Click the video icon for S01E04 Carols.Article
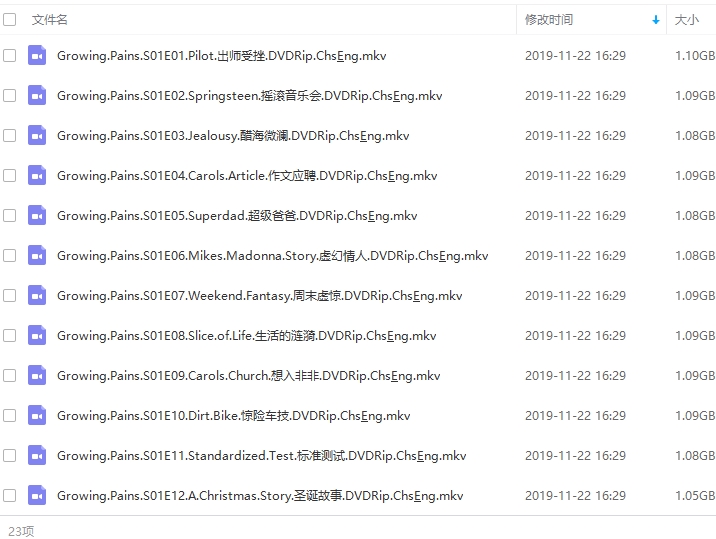716x539 pixels. (37, 175)
